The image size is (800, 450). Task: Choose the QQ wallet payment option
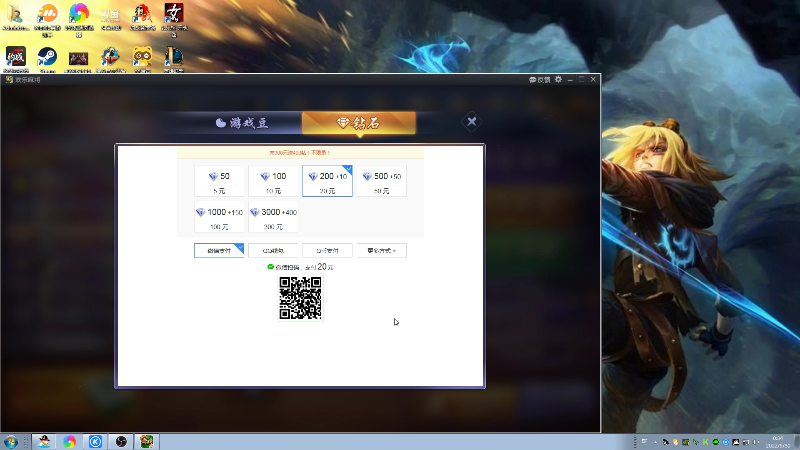[273, 251]
